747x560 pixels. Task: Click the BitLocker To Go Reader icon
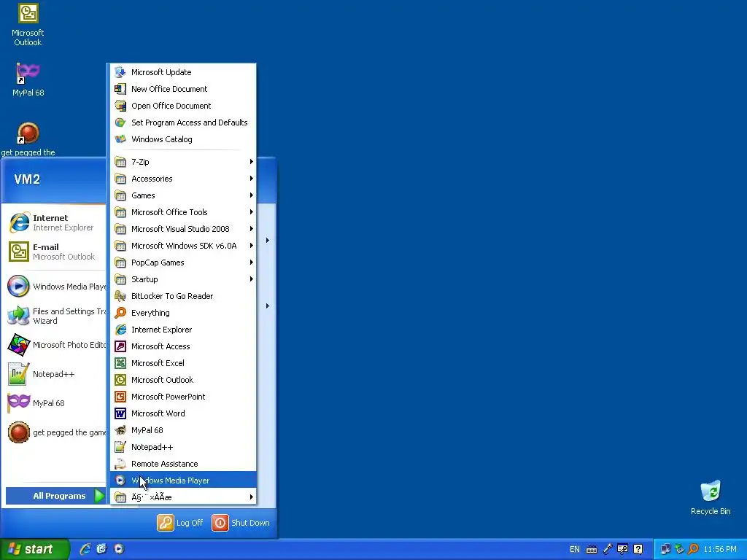click(x=120, y=296)
